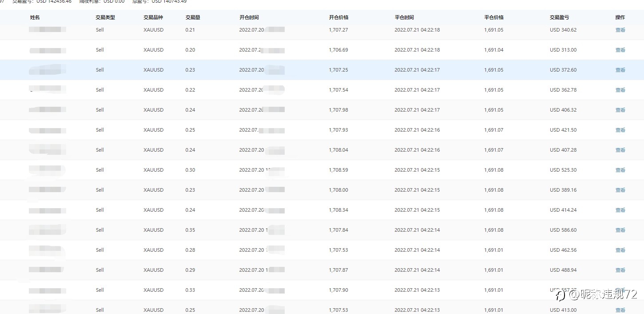
Task: Click XAUUSD in the 1,708.59 row
Action: click(154, 170)
